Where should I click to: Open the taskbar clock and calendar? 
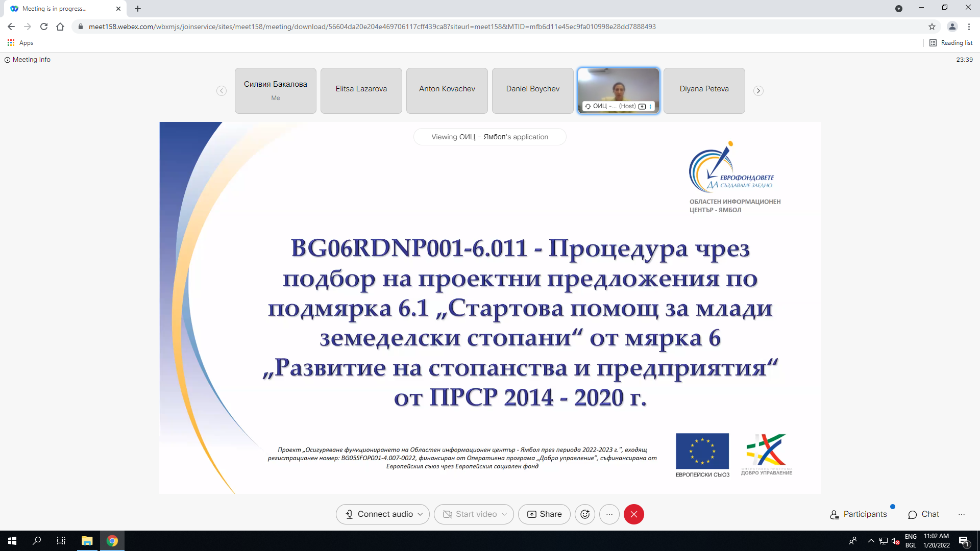point(937,541)
